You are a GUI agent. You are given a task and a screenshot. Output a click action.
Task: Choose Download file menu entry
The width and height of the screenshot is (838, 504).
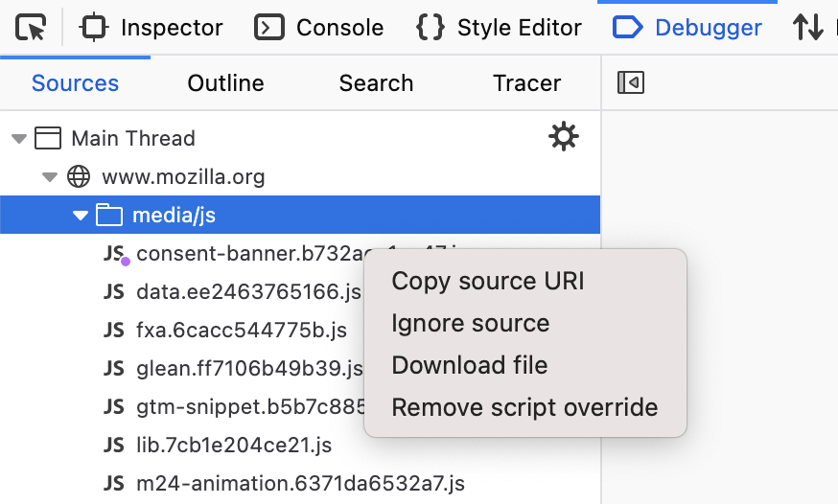pos(469,365)
